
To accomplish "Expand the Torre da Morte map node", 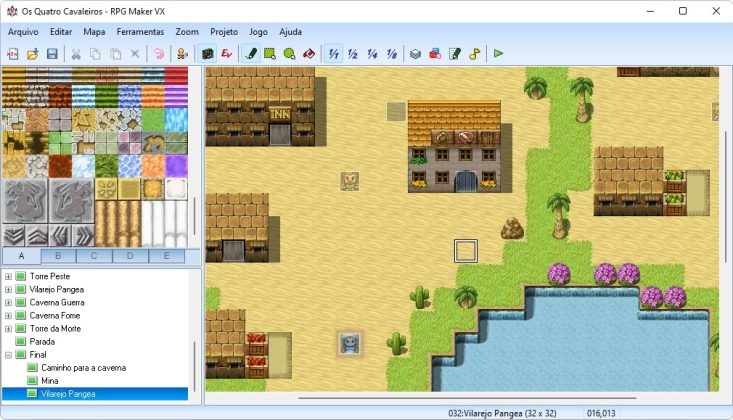I will 8,329.
